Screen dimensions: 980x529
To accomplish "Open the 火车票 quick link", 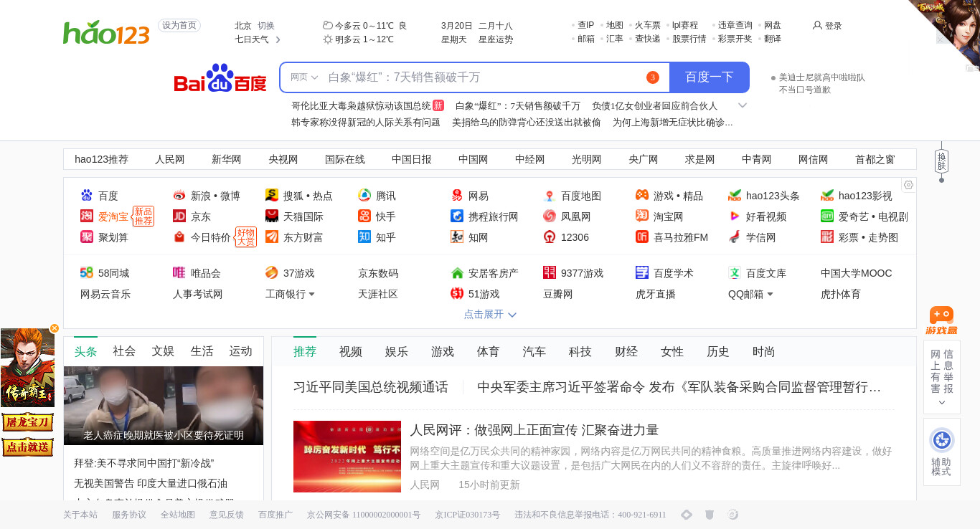I will click(x=648, y=25).
